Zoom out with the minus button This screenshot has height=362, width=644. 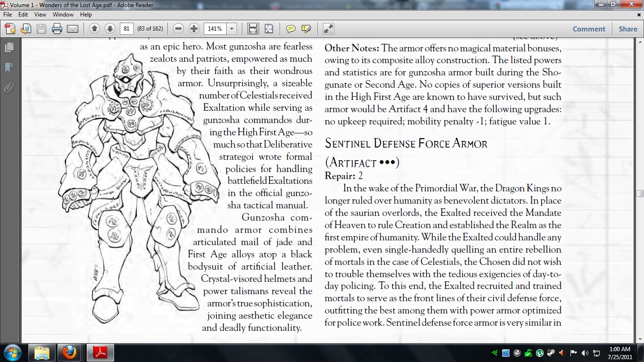click(178, 29)
